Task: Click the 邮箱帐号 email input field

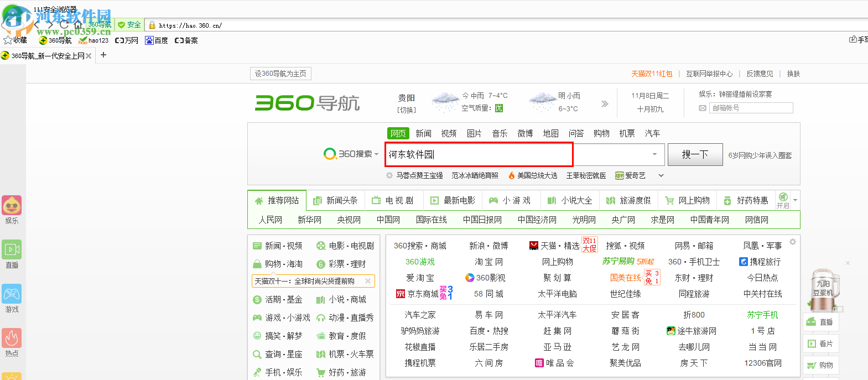Action: tap(751, 108)
